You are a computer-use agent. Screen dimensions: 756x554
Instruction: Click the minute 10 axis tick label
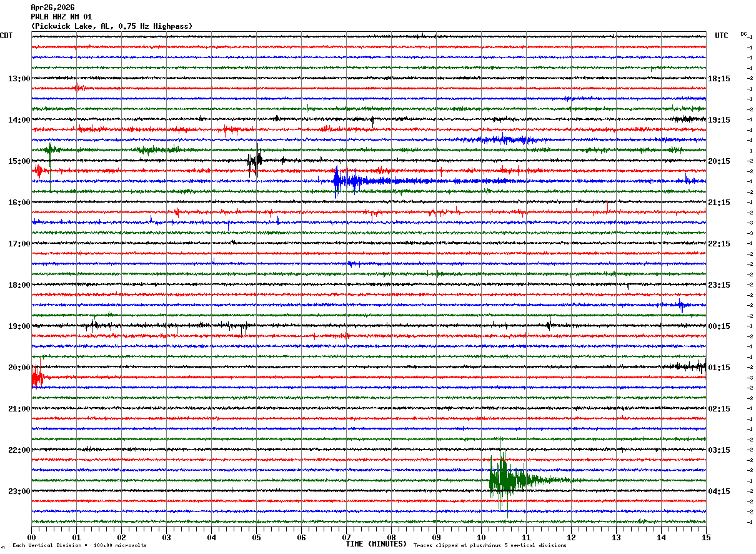pyautogui.click(x=481, y=537)
